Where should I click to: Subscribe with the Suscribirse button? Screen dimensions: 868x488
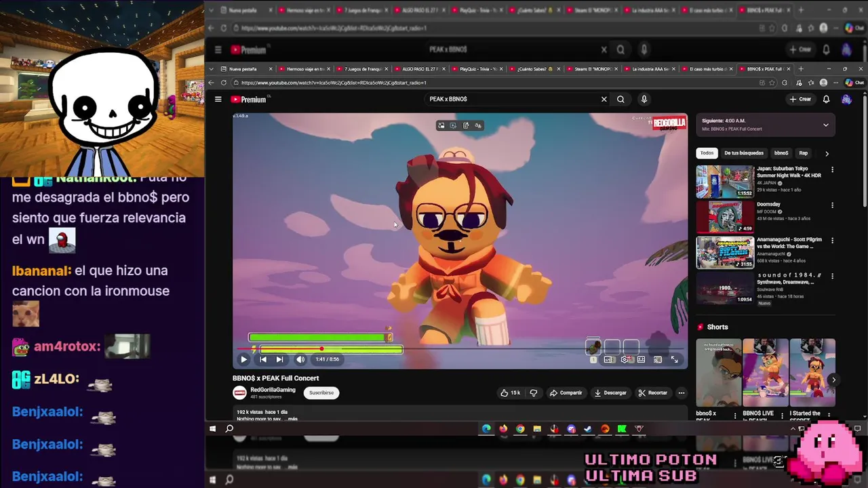pos(321,392)
